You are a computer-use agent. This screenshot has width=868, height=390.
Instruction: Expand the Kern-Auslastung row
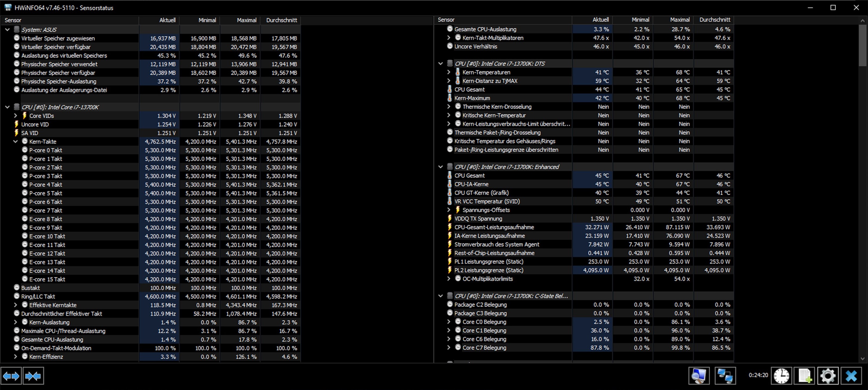(x=15, y=322)
